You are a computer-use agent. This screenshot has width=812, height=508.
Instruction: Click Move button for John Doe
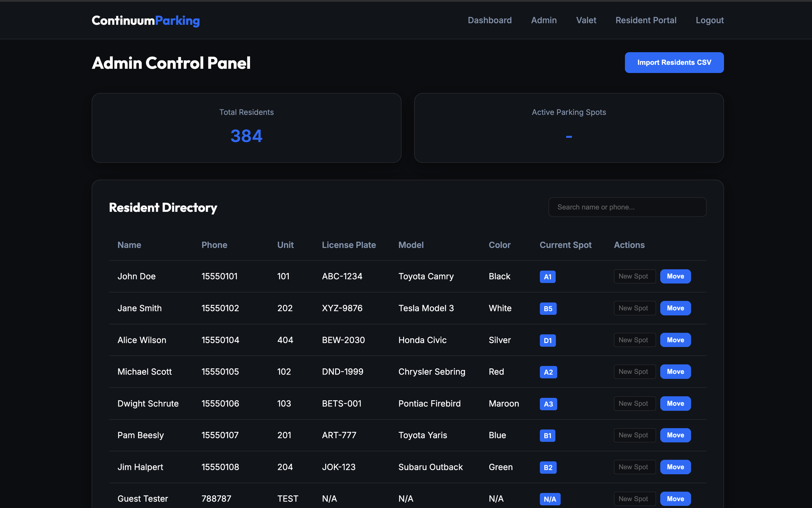point(675,276)
